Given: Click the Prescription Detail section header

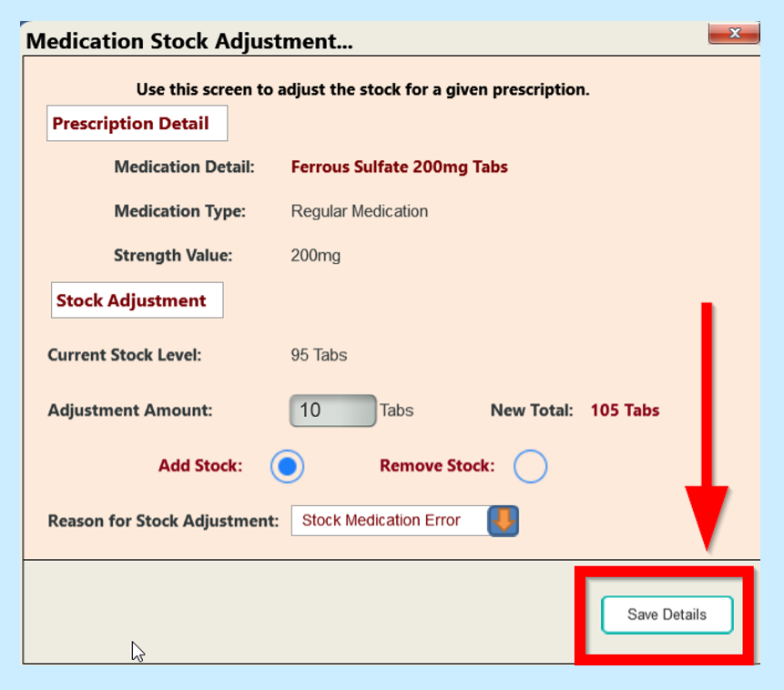Looking at the screenshot, I should tap(137, 124).
